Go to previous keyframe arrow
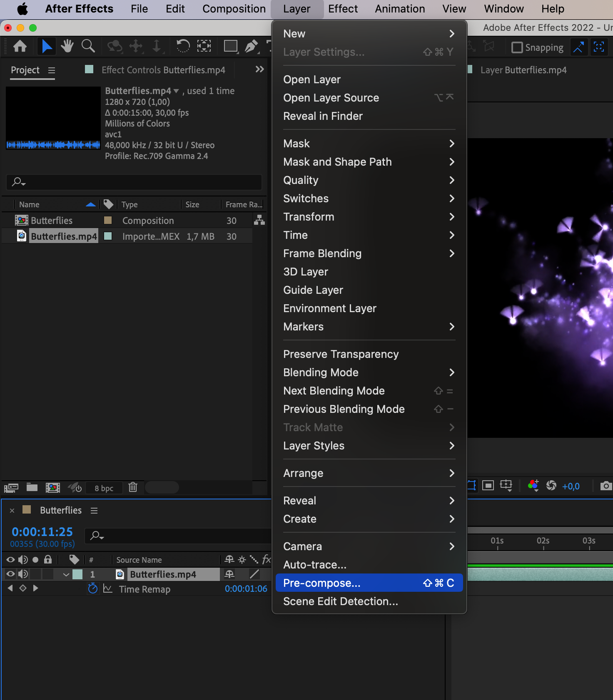The image size is (613, 700). pyautogui.click(x=10, y=588)
